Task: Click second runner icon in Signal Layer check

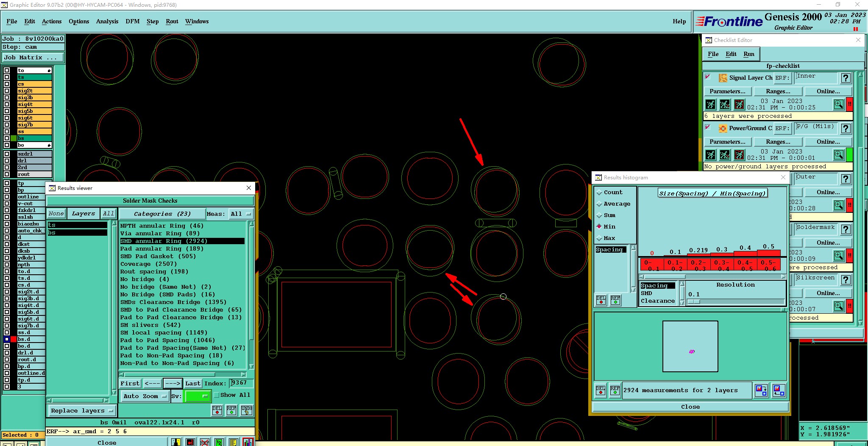Action: tap(725, 104)
